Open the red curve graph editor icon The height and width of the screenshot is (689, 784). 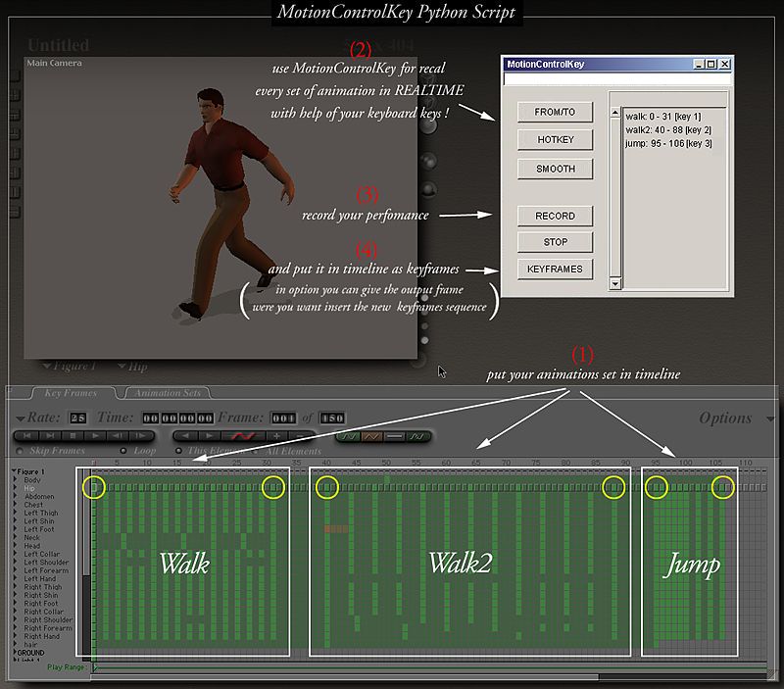click(242, 436)
